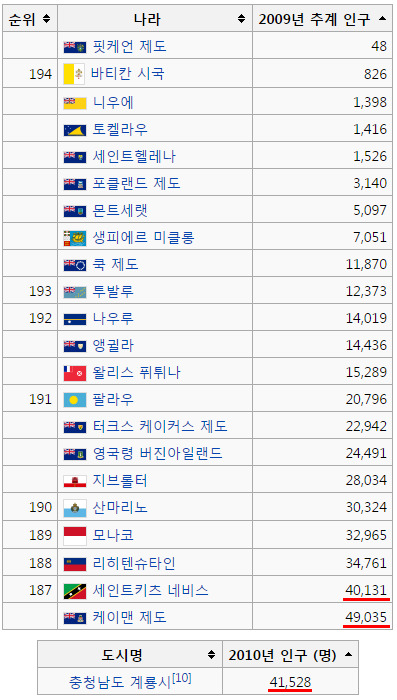This screenshot has width=397, height=700.
Task: Open the 왈리스 퓌튀나 link
Action: click(136, 373)
